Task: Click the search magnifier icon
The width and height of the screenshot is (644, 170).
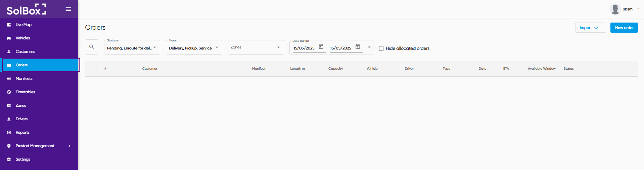Action: tap(92, 47)
